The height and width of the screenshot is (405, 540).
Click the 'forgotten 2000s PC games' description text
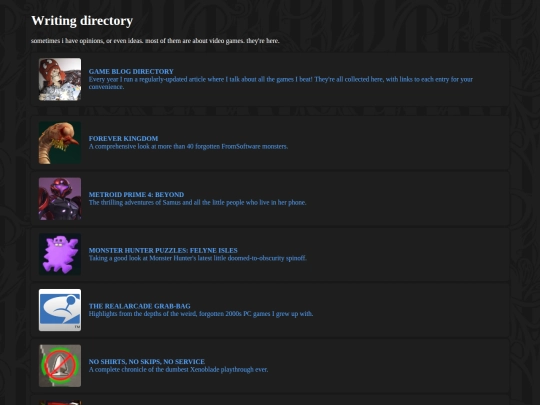201,314
